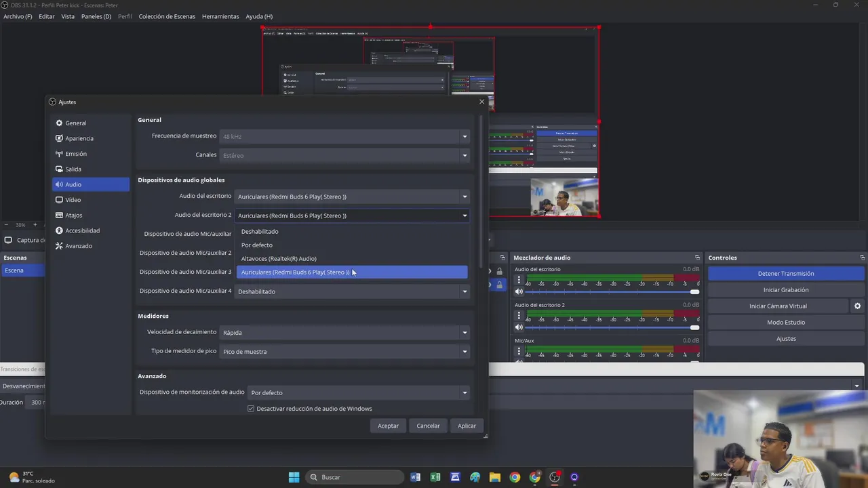This screenshot has width=868, height=488.
Task: Click Iniciar Grabación button
Action: (786, 290)
